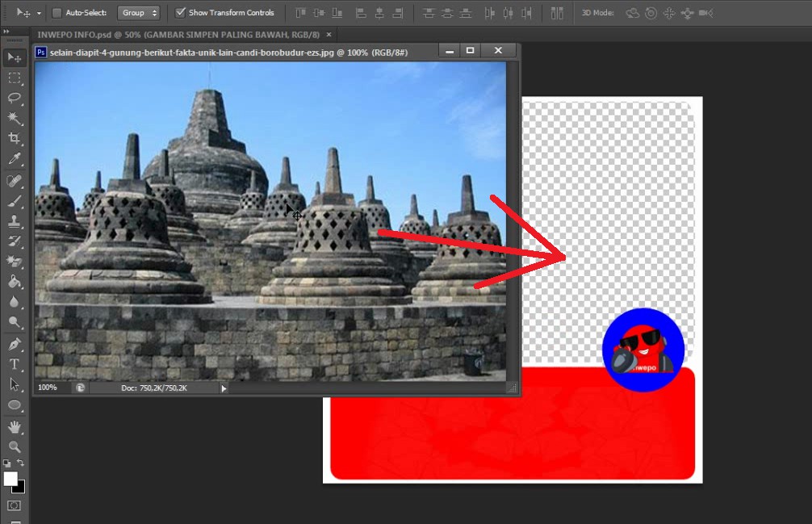This screenshot has height=524, width=812.
Task: Click the 100% zoom field in status bar
Action: click(48, 388)
